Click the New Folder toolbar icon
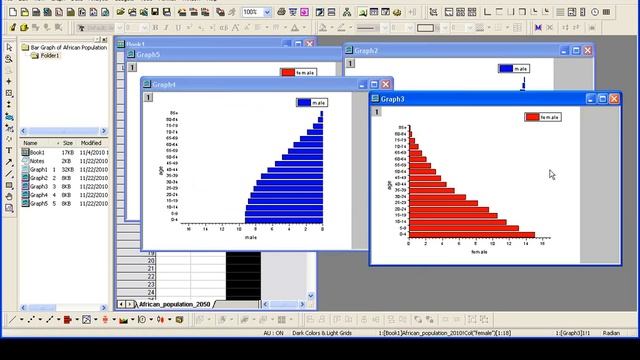The height and width of the screenshot is (360, 640). [x=24, y=12]
